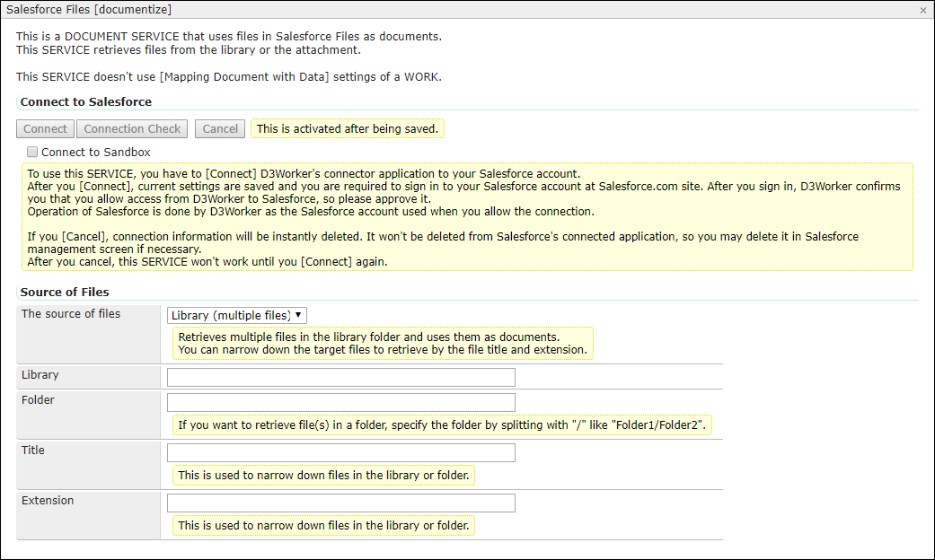
Task: Click the Connect button
Action: point(45,129)
